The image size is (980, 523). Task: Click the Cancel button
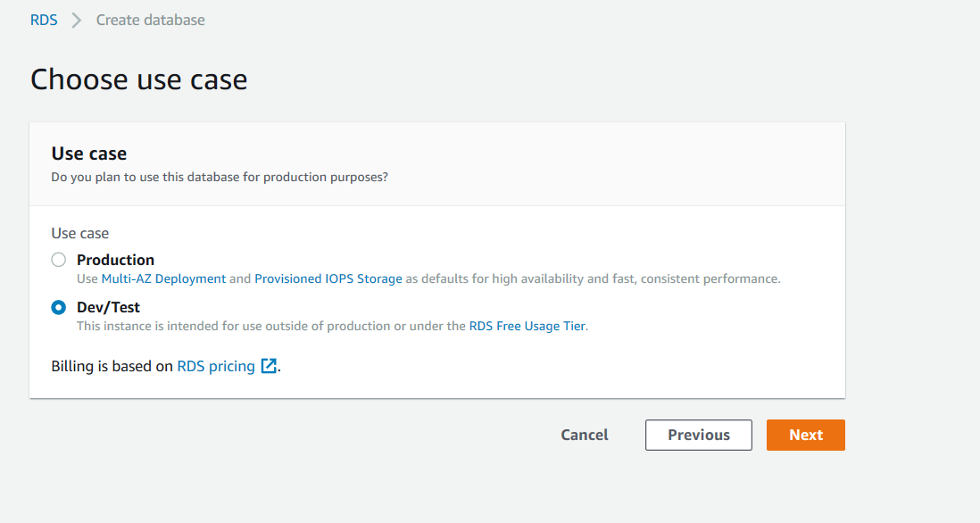coord(585,435)
